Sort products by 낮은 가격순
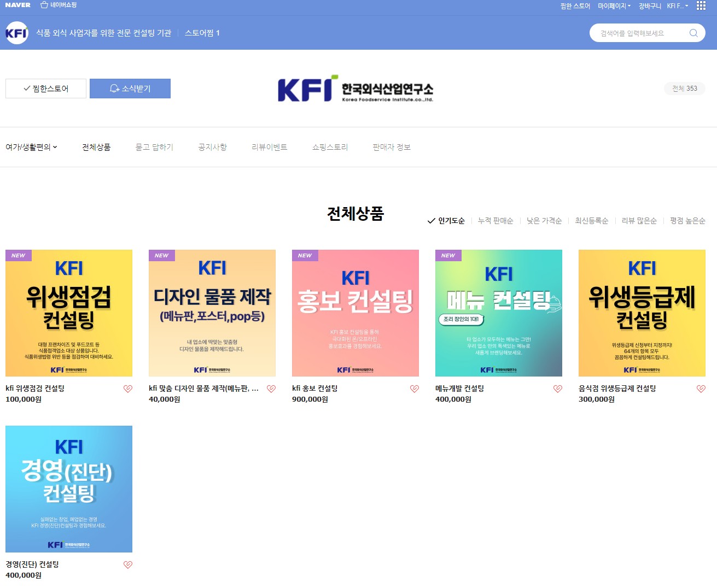 click(544, 221)
